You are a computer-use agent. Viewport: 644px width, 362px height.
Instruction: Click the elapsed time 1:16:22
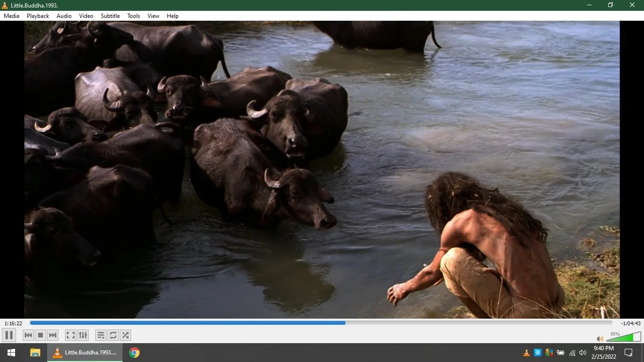[13, 323]
